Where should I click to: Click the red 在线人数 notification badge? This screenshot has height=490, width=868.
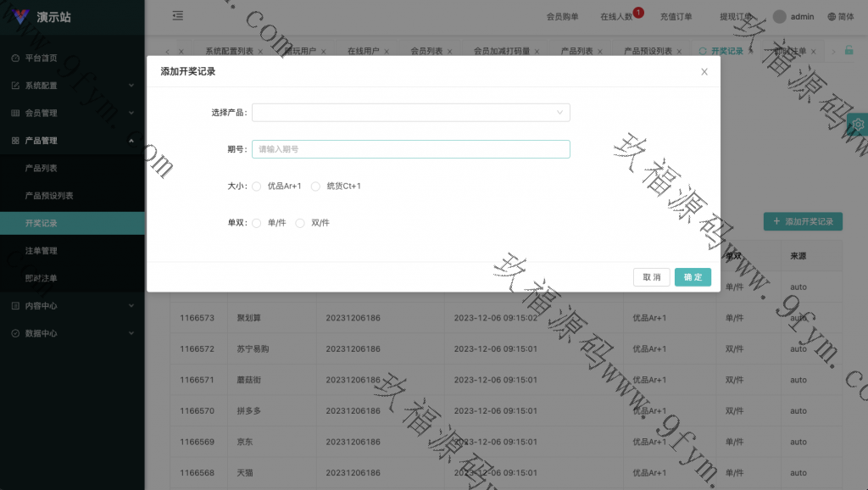tap(638, 12)
